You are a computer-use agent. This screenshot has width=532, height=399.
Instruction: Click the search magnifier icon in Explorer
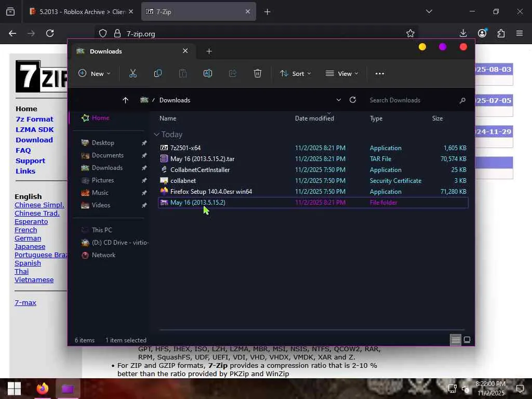pyautogui.click(x=462, y=100)
